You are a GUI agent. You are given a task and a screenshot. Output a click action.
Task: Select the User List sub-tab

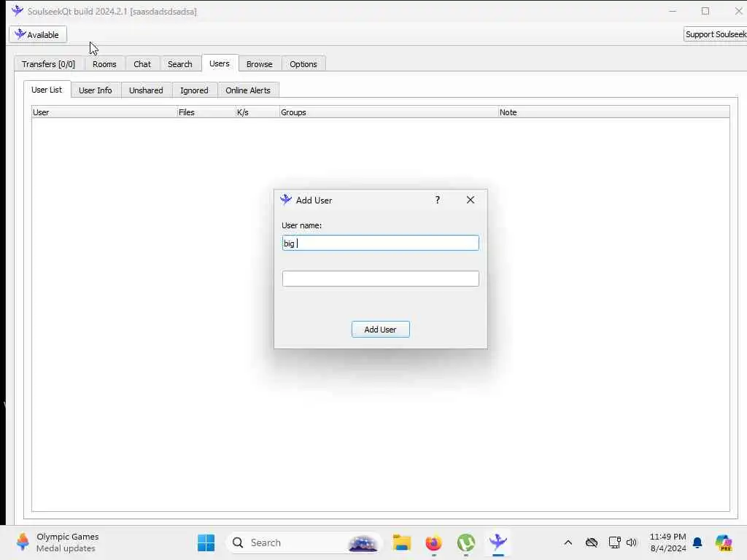point(47,90)
